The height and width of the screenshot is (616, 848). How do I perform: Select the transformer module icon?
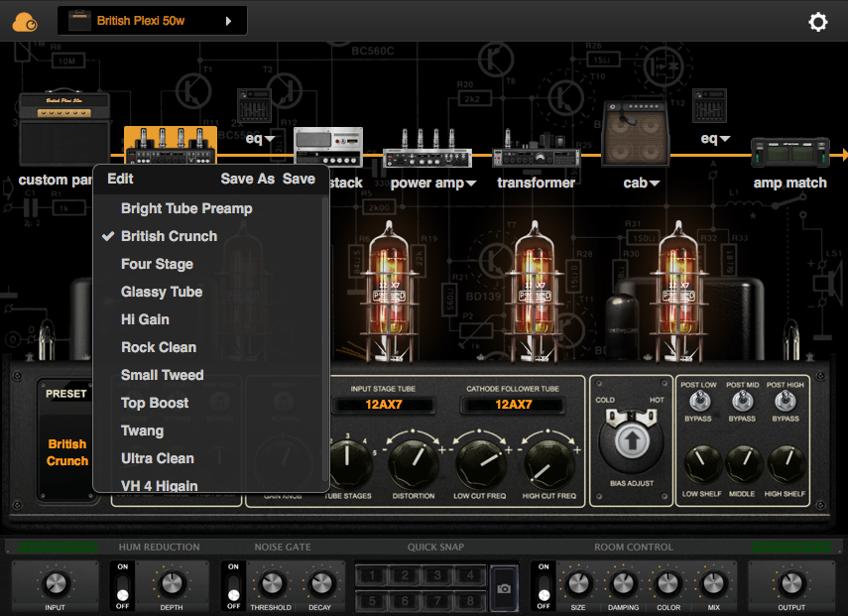[536, 149]
